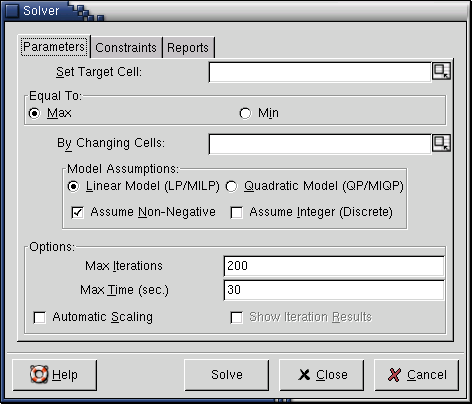Enable Assume Integer (Discrete) checkbox
Viewport: 472px width, 404px height.
pos(237,213)
